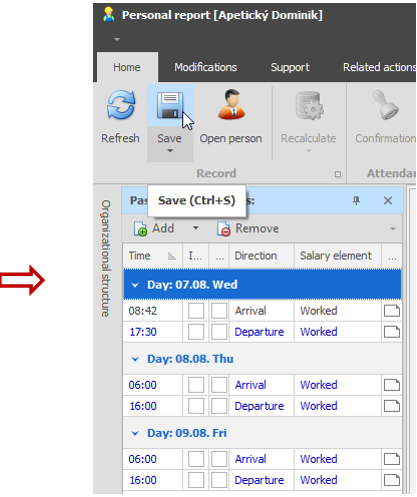Open the Support ribbon tab
Screen dimensions: 417x497
(290, 67)
